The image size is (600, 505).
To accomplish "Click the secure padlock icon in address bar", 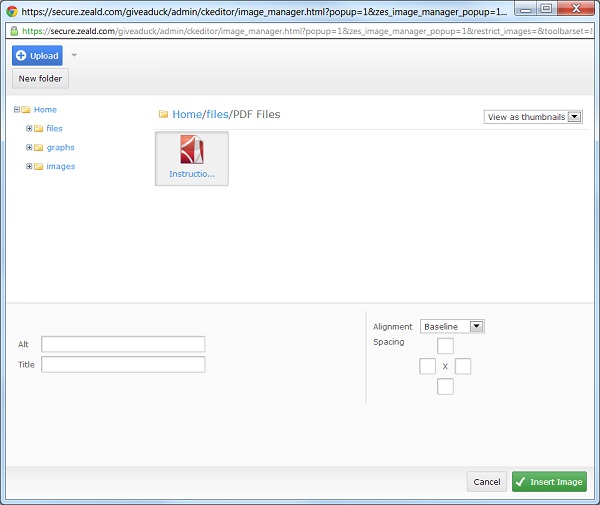I will tap(14, 31).
